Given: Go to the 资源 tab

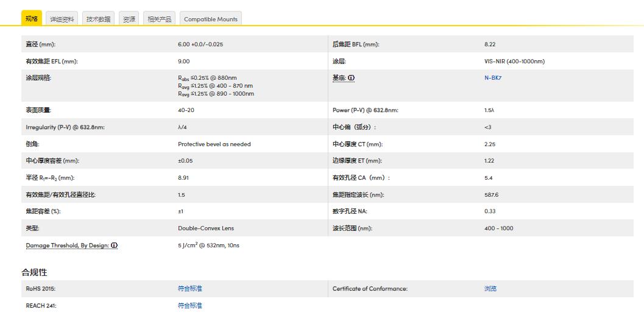Looking at the screenshot, I should click(129, 19).
